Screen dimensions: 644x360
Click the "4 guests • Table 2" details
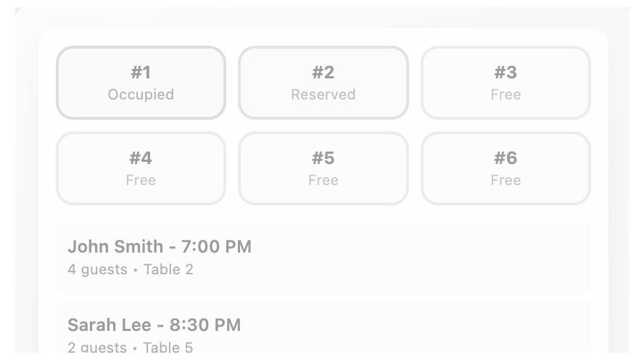point(131,270)
